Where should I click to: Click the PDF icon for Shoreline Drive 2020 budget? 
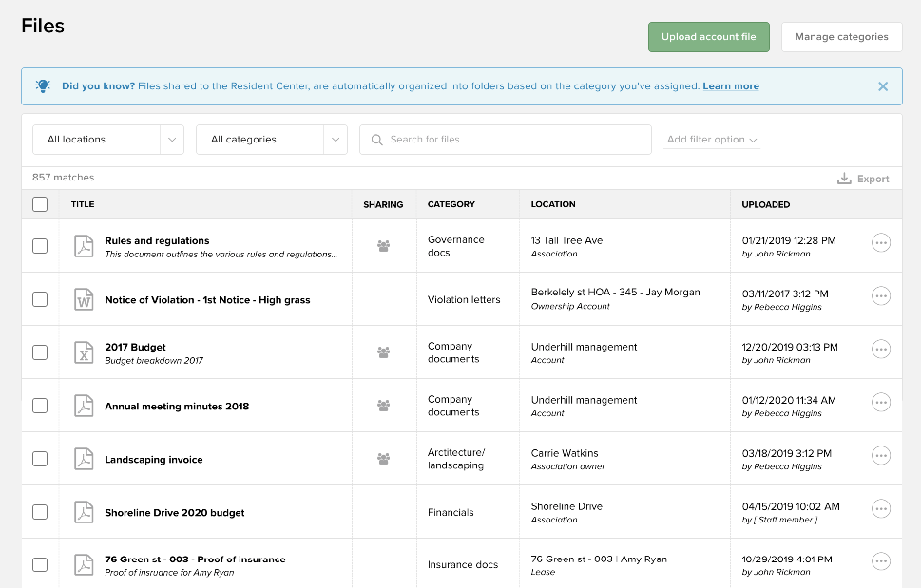point(84,511)
